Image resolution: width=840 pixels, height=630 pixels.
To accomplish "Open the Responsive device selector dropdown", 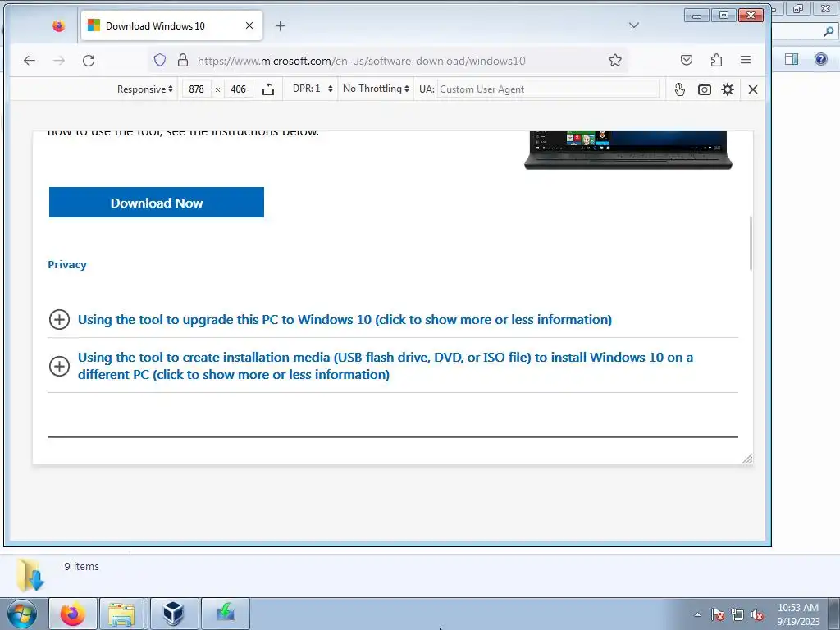I will tap(144, 89).
